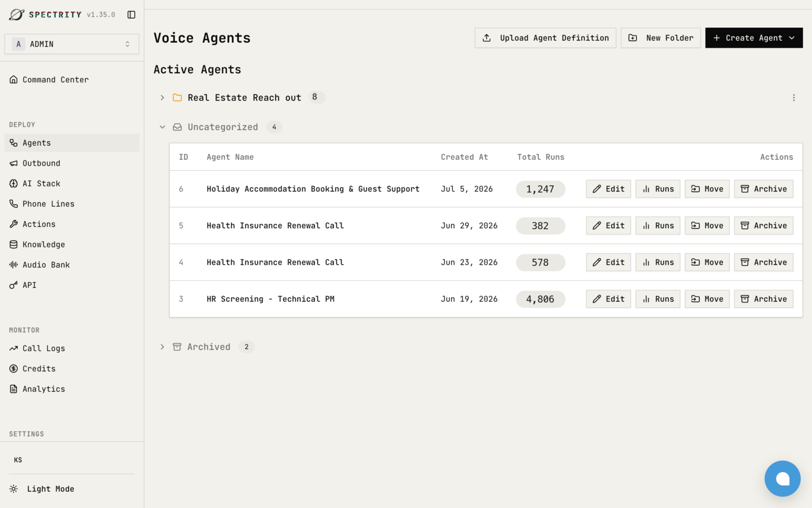812x508 pixels.
Task: Click the Archived box icon
Action: 177,347
